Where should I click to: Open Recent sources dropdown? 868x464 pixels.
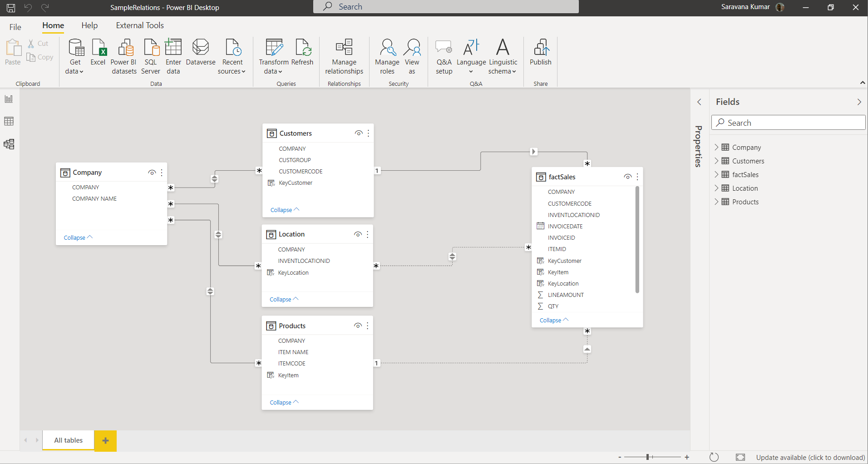pyautogui.click(x=232, y=57)
